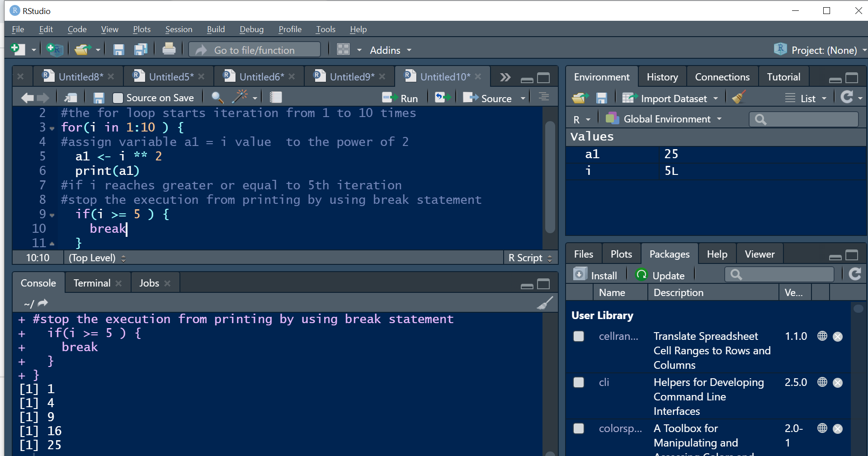Click the Source button
This screenshot has height=456, width=868.
(x=488, y=98)
